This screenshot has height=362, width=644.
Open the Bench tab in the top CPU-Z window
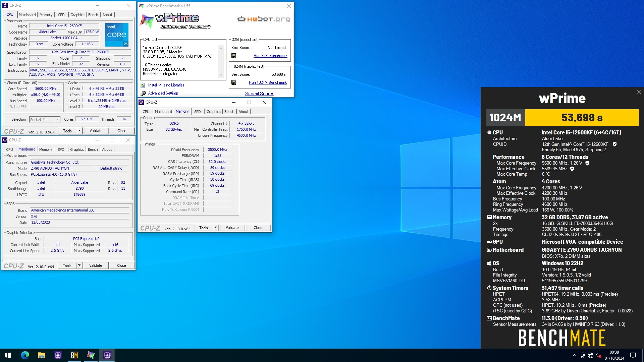tap(93, 15)
